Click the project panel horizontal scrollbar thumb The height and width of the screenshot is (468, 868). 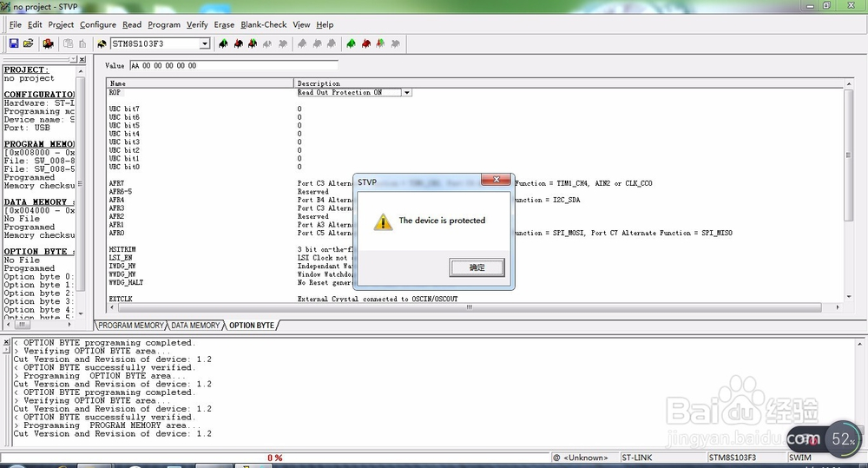coord(21,325)
